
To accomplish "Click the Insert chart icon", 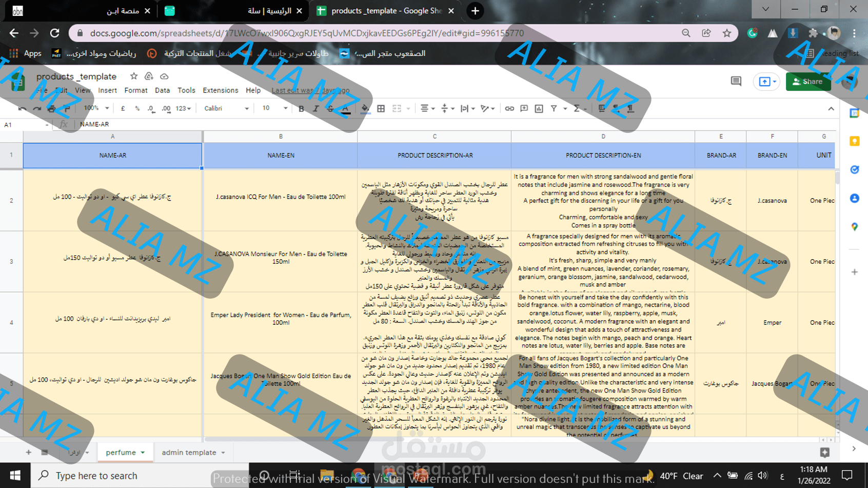I will pos(539,109).
